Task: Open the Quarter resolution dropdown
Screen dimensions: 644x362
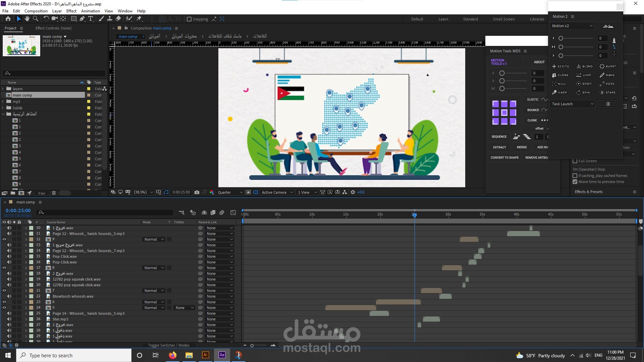Action: point(230,192)
